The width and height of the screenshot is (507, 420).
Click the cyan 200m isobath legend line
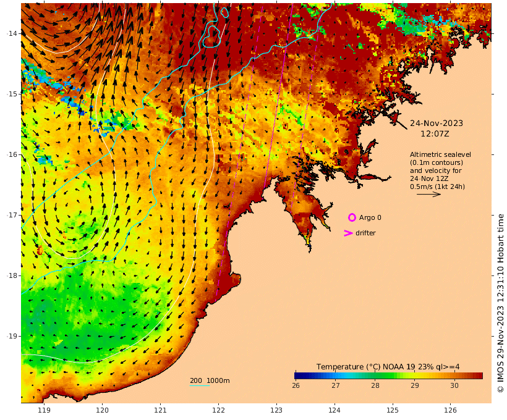pyautogui.click(x=200, y=386)
